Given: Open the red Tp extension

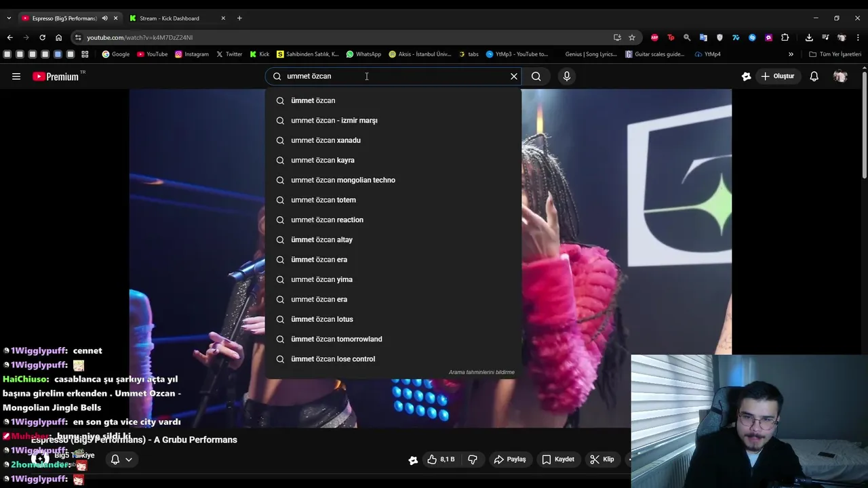Looking at the screenshot, I should pyautogui.click(x=671, y=37).
